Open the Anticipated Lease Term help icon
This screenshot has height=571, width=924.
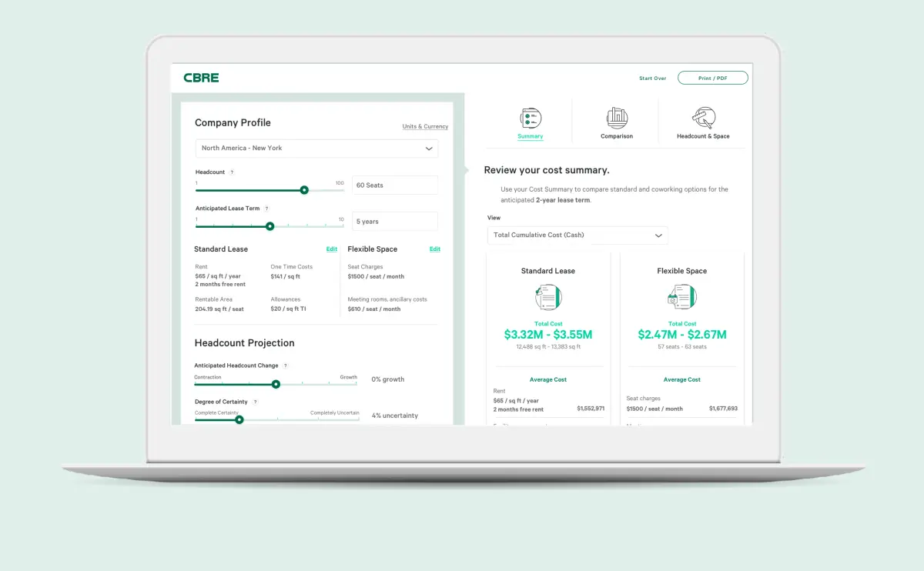click(266, 208)
